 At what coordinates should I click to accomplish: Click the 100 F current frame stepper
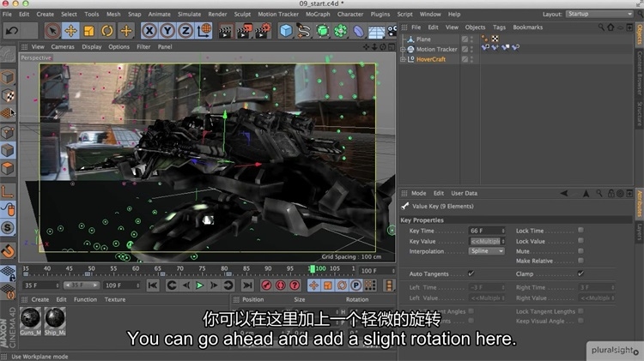pyautogui.click(x=392, y=271)
